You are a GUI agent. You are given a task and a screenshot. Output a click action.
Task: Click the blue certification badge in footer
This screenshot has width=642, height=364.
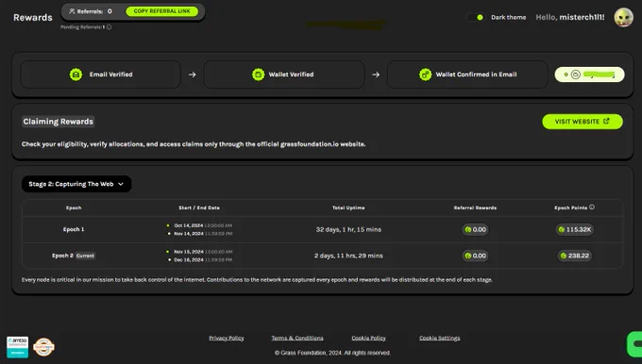[18, 347]
